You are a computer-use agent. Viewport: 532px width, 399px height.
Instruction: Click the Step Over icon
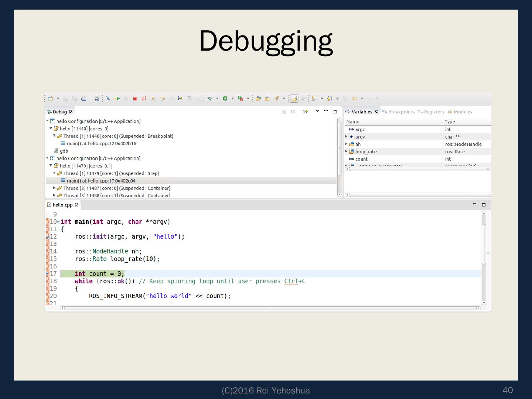click(x=162, y=99)
